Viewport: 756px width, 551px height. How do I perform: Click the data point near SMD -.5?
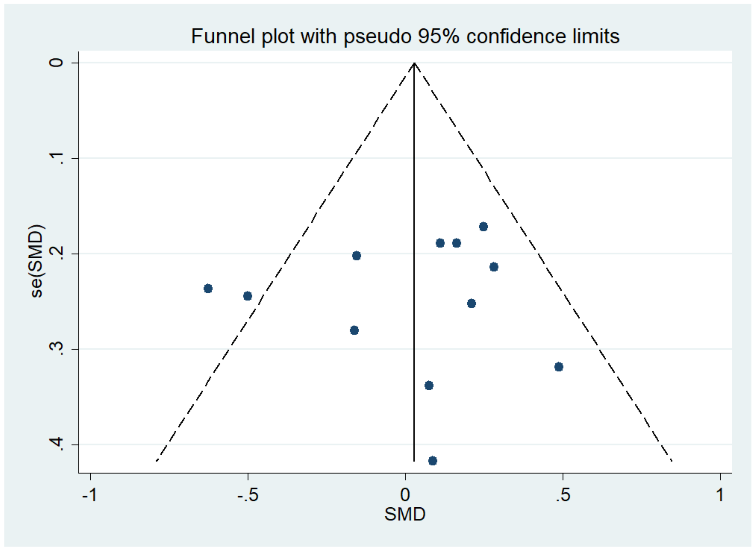(x=248, y=296)
